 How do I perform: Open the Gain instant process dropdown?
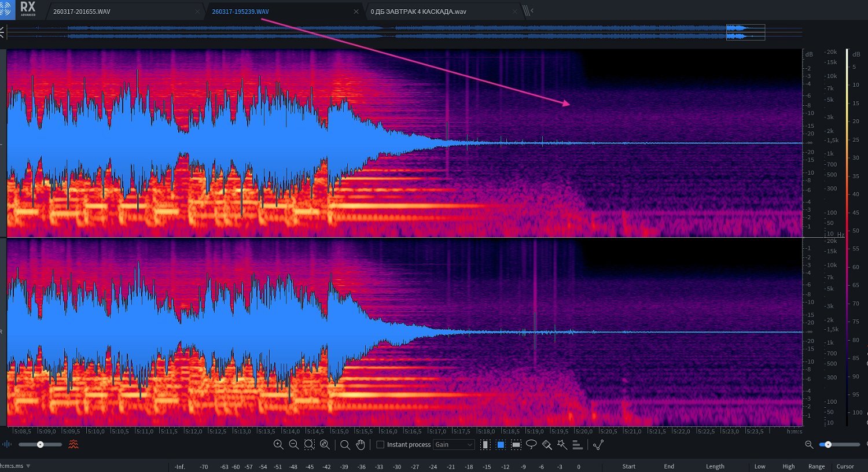454,445
